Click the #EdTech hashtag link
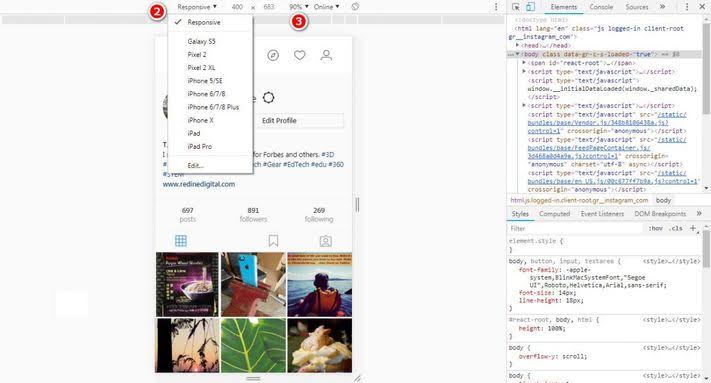Viewport: 711px width, 383px height. pos(296,165)
